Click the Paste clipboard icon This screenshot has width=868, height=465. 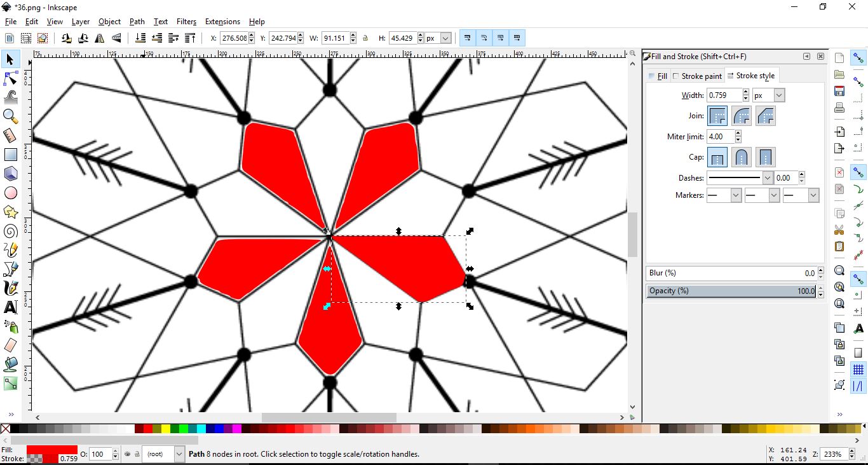click(839, 246)
